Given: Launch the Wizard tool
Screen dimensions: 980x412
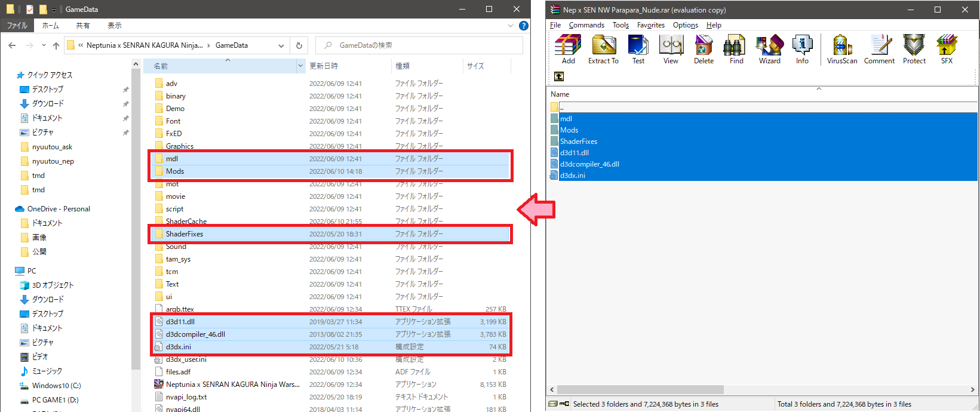Looking at the screenshot, I should coord(769,49).
